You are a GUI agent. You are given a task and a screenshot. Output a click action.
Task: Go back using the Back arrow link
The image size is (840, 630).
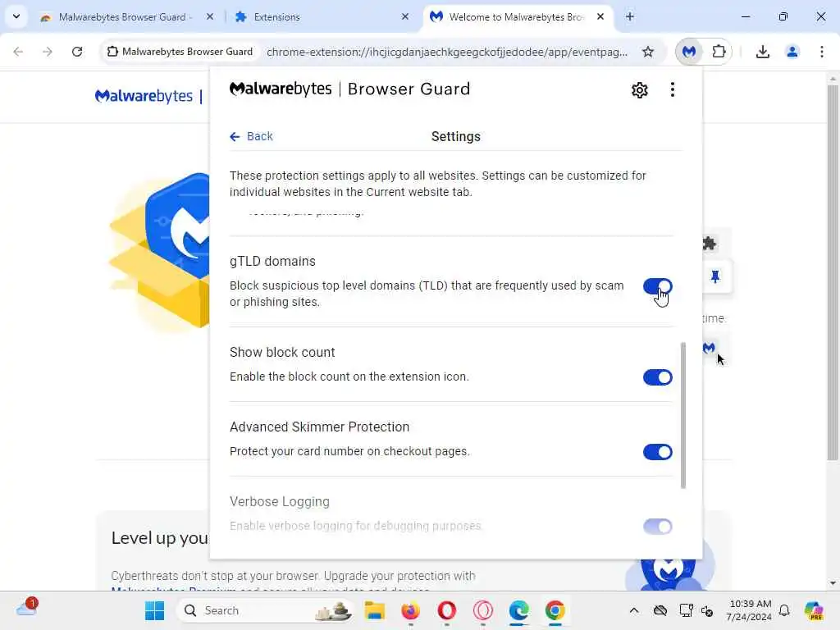251,137
